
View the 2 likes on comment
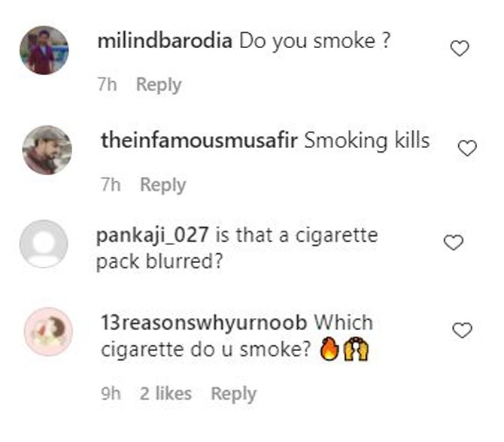click(x=165, y=393)
